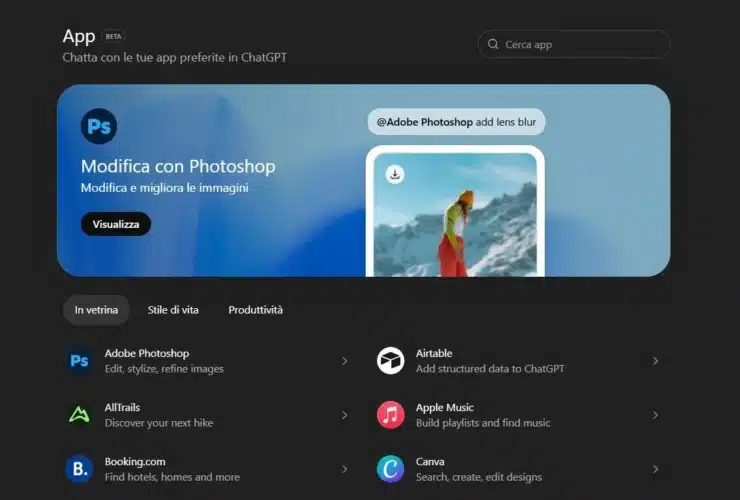Click the search magnifier icon
Screen dimensions: 740x500
pos(493,44)
